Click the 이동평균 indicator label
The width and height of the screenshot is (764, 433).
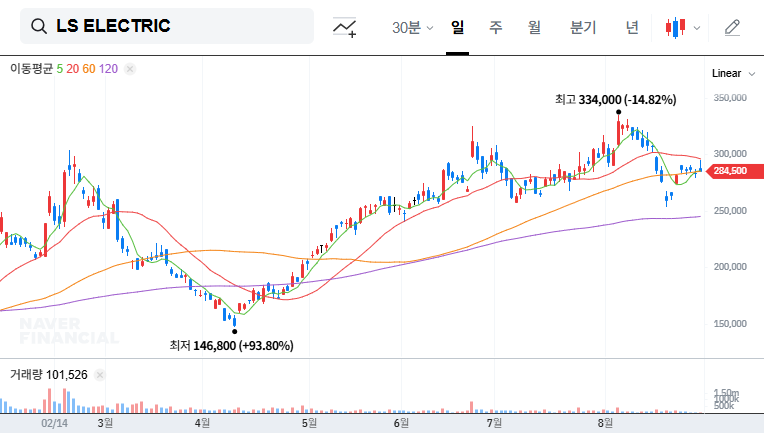pyautogui.click(x=31, y=69)
